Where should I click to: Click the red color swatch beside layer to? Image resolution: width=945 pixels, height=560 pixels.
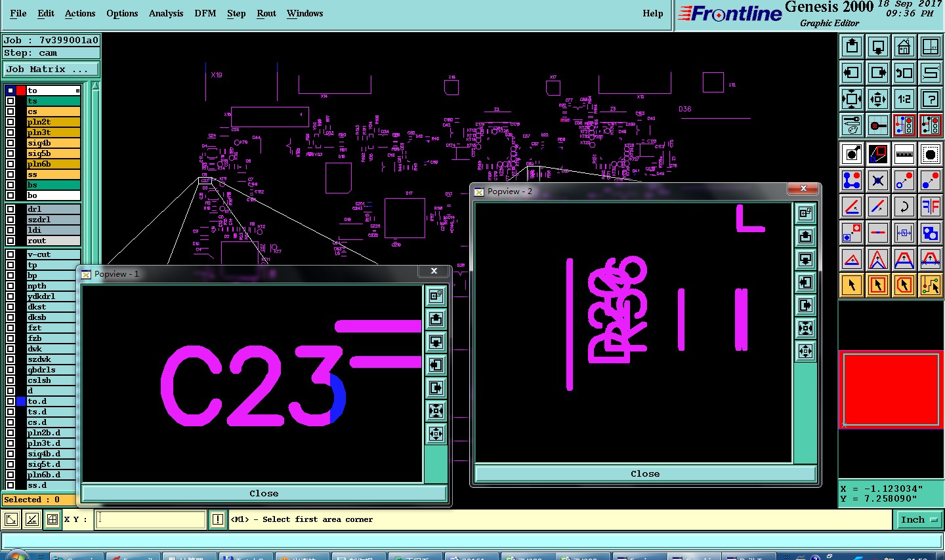(21, 90)
